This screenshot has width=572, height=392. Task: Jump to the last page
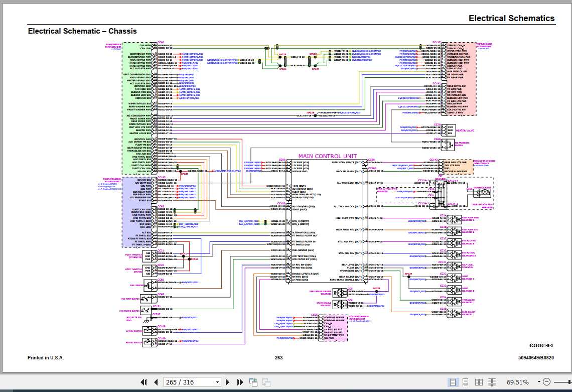tap(240, 382)
